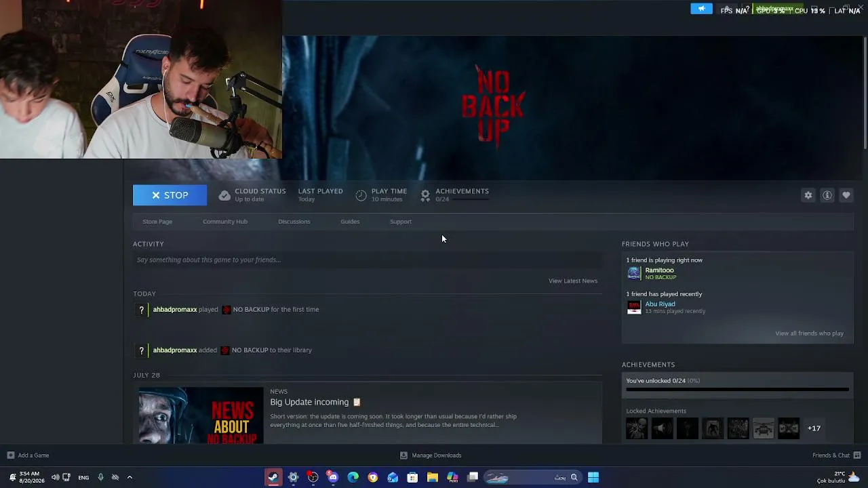Screen dimensions: 868x488
Task: Open the Community Hub tab
Action: tap(225, 222)
